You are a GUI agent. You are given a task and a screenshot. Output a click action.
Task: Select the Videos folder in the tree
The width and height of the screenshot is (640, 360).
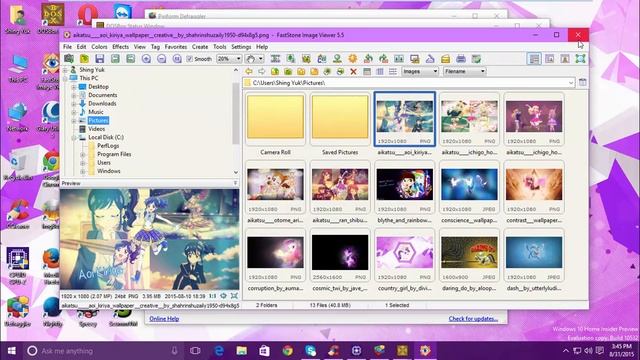pyautogui.click(x=97, y=129)
